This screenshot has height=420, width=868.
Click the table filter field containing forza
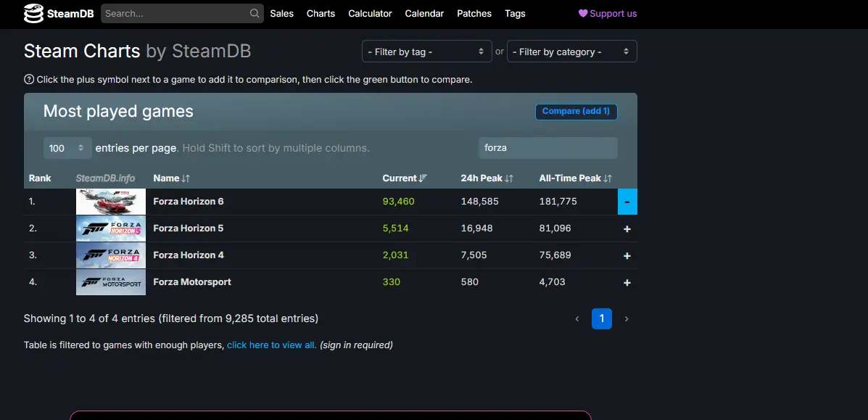click(548, 148)
